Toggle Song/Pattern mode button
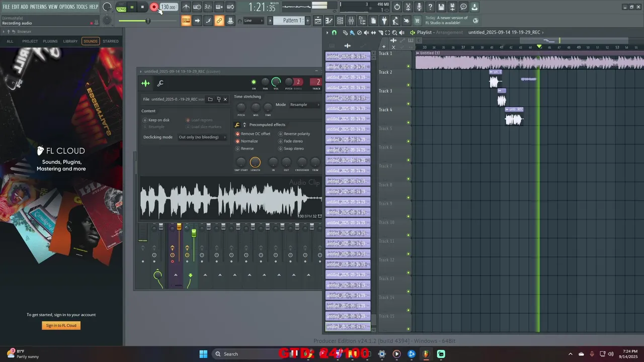The width and height of the screenshot is (644, 362). pos(121,8)
